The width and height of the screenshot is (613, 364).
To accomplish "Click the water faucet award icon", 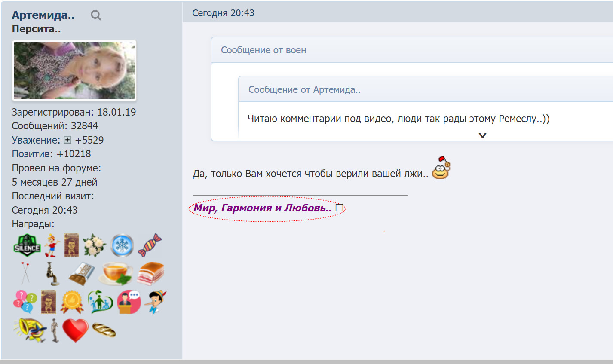I will tap(52, 274).
